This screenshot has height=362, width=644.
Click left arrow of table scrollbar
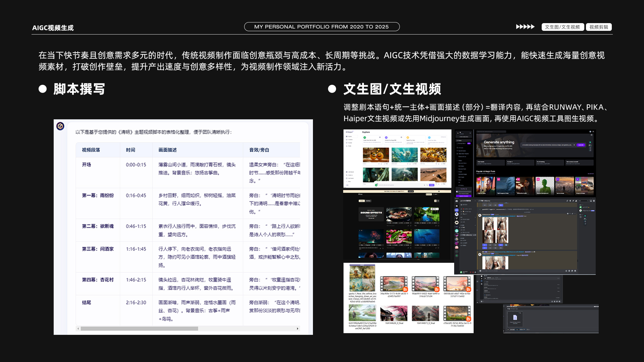[78, 328]
